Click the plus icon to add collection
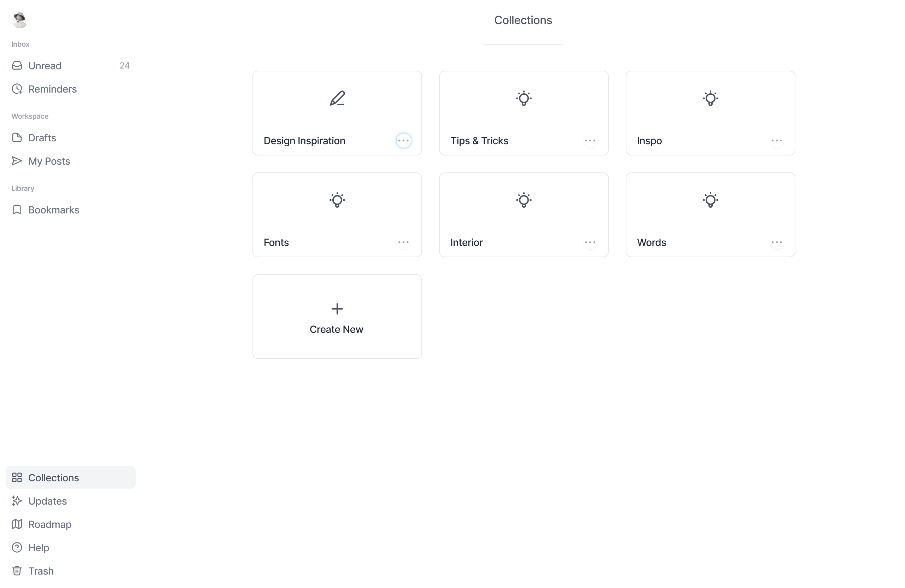Image resolution: width=905 pixels, height=588 pixels. tap(337, 308)
